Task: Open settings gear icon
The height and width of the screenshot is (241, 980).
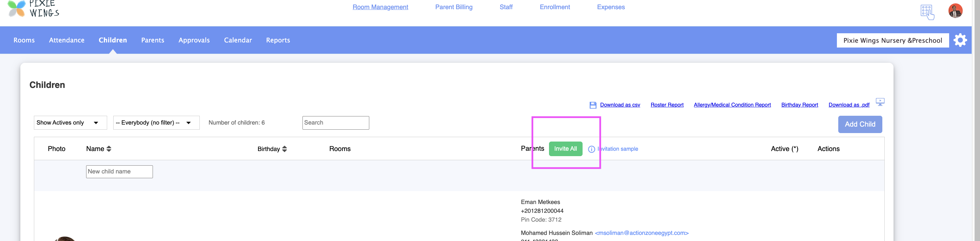Action: [960, 40]
